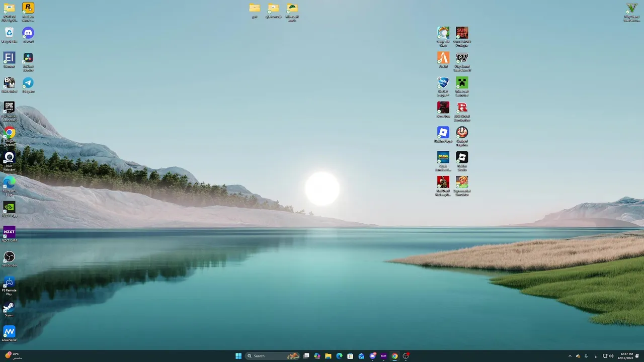Click the microphone tray icon

pyautogui.click(x=586, y=356)
